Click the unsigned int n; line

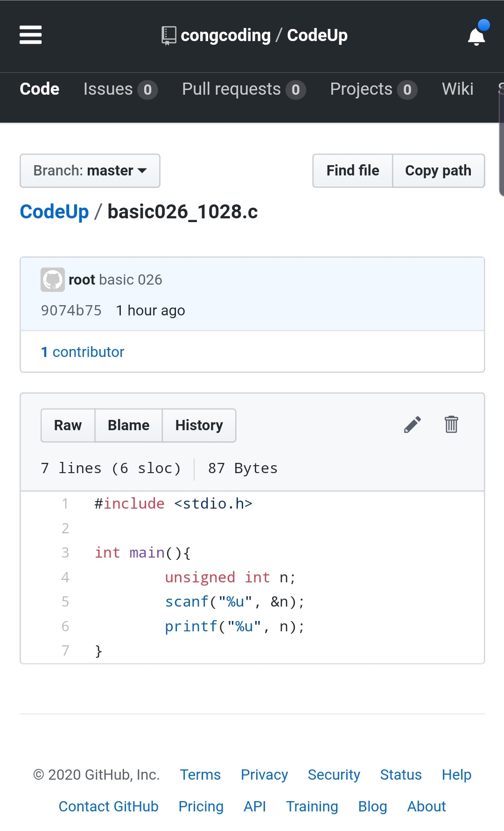(231, 578)
